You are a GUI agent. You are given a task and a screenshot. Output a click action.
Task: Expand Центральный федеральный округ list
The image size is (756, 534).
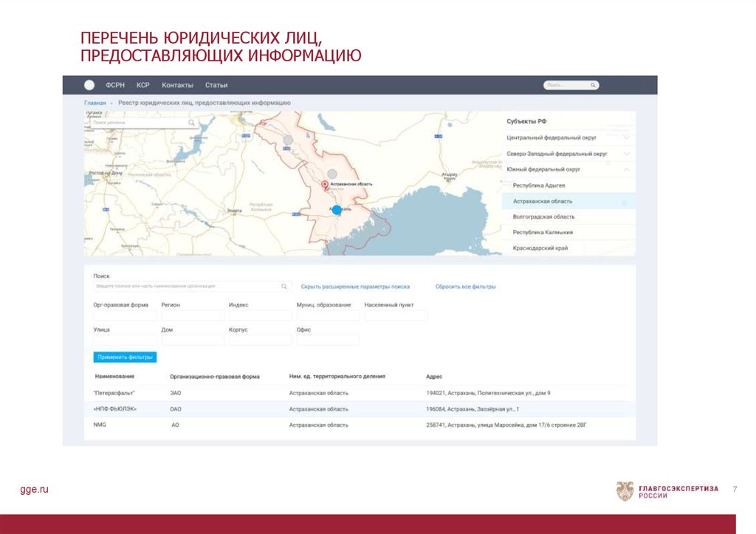click(626, 137)
